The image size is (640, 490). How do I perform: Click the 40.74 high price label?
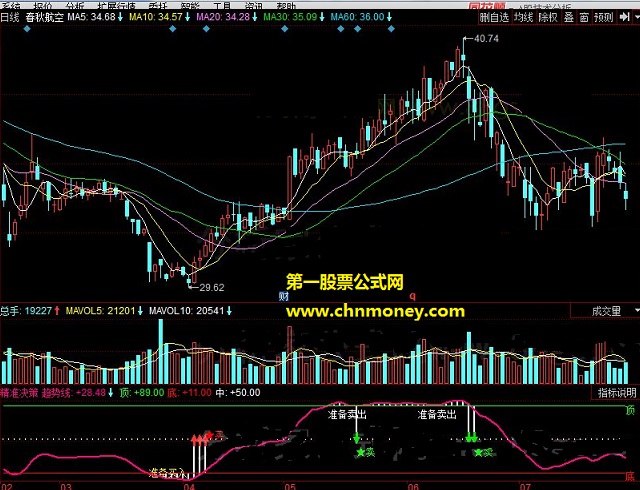tap(487, 39)
